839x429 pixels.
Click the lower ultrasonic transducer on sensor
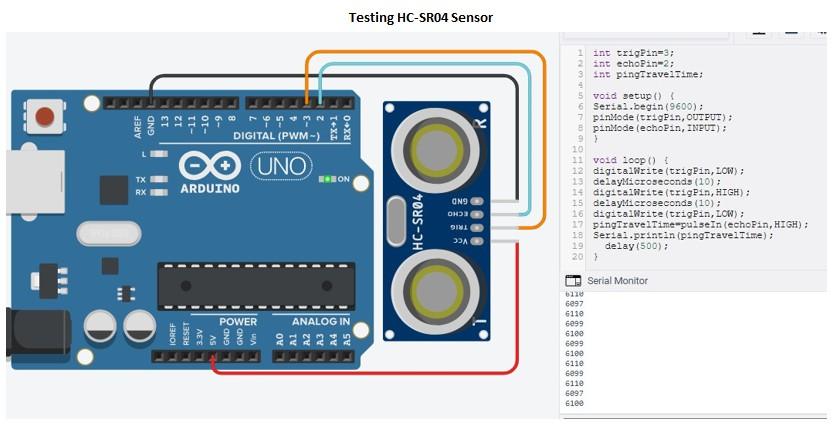(435, 292)
